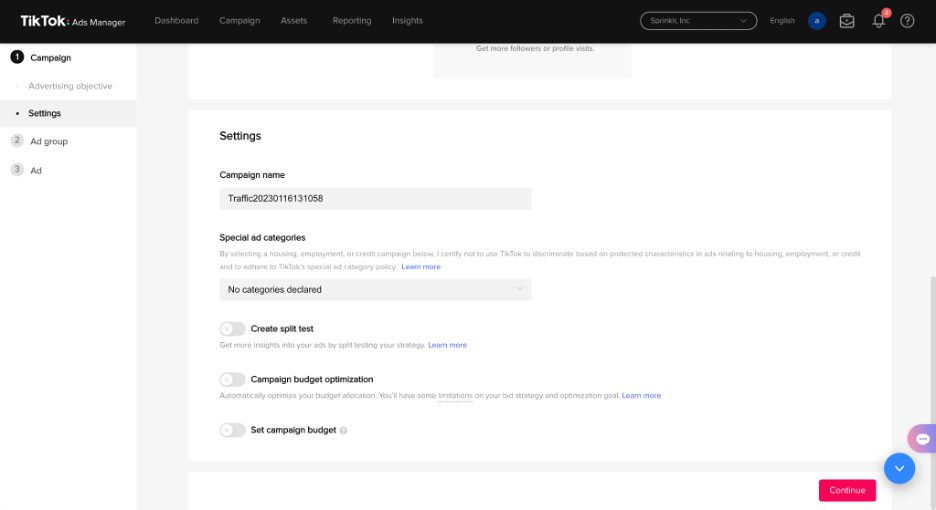The width and height of the screenshot is (936, 510).
Task: Open the user avatar profile menu
Action: [x=817, y=21]
